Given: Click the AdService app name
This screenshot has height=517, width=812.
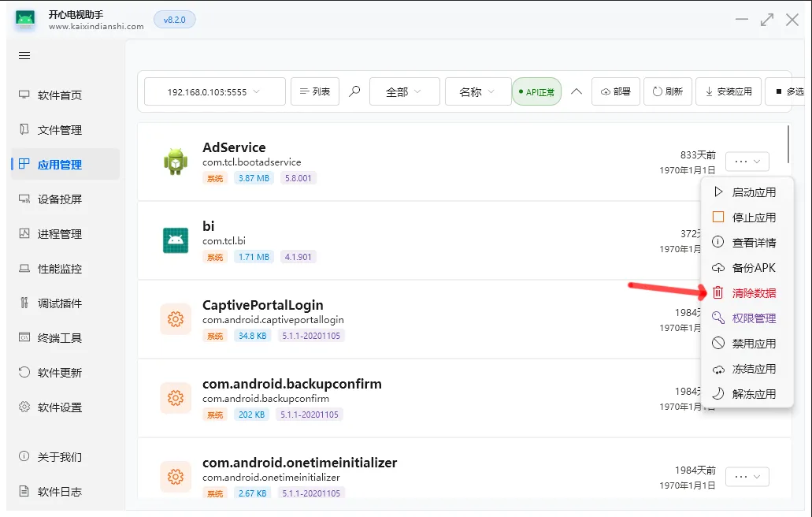Looking at the screenshot, I should [x=234, y=147].
